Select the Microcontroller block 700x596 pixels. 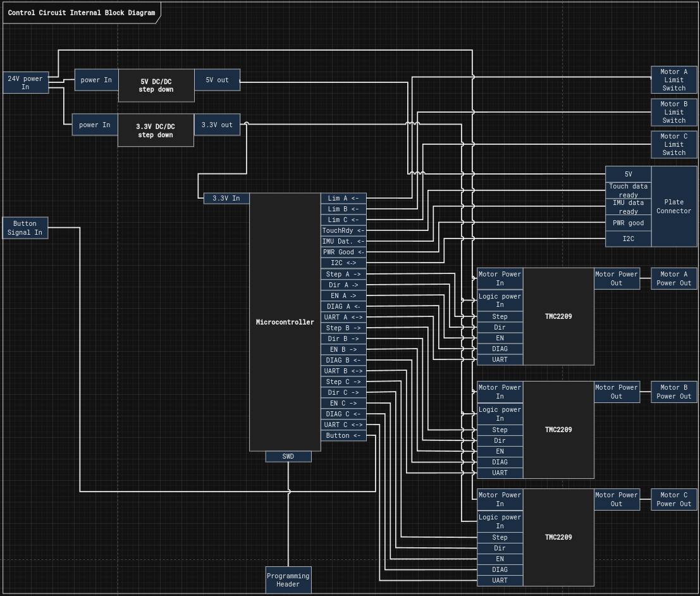click(x=285, y=322)
